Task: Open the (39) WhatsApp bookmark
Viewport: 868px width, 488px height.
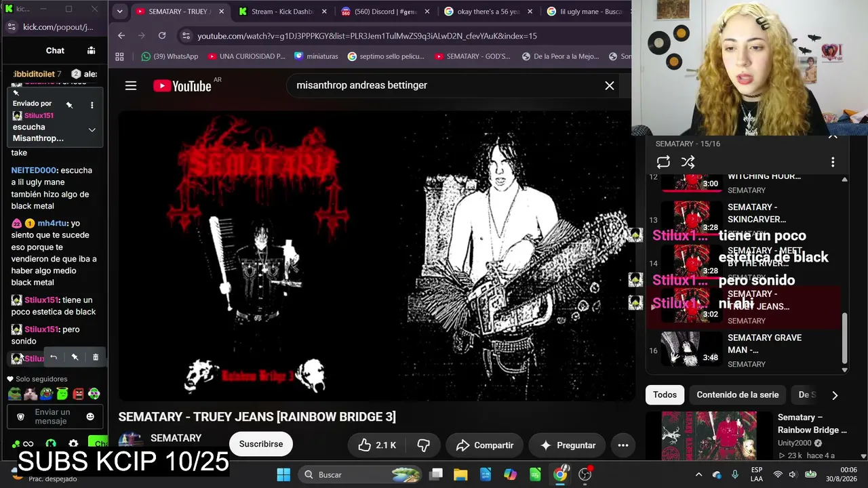Action: (170, 57)
